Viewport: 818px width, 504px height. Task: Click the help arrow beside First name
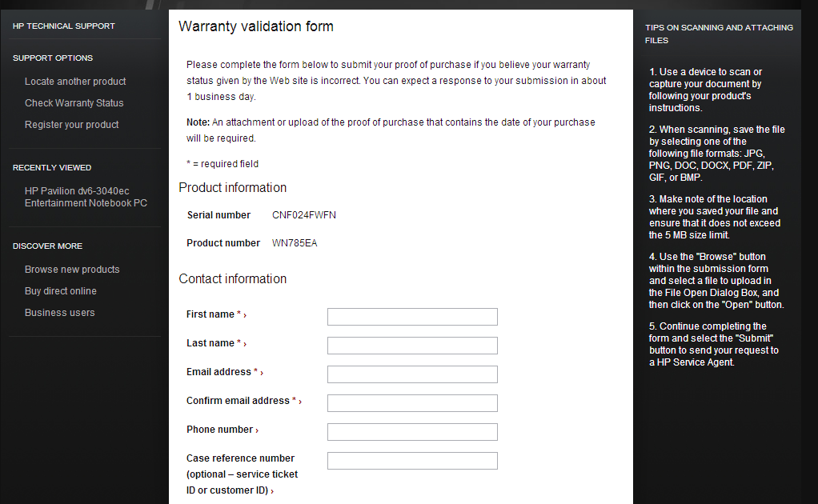coord(245,315)
